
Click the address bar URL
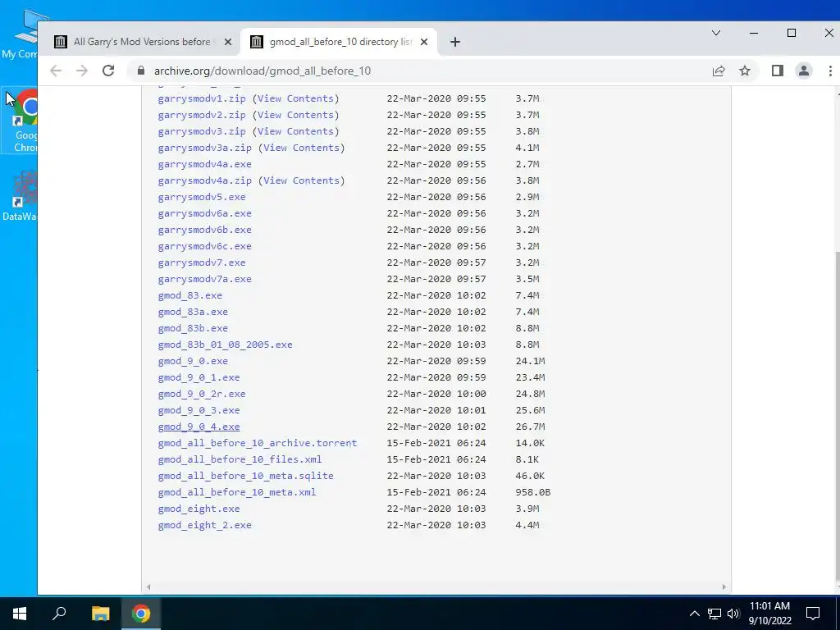click(262, 71)
